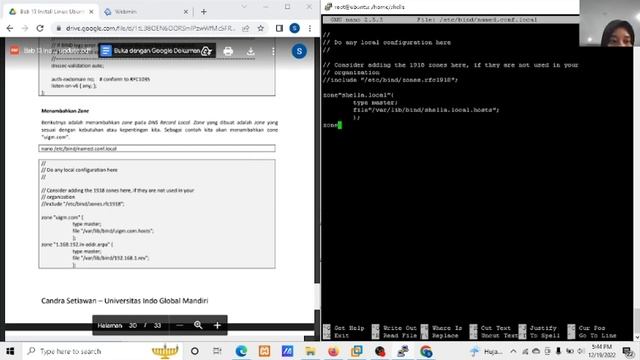Screen dimensions: 640x360
Task: Zoom in the PDF with plus icon
Action: click(217, 325)
